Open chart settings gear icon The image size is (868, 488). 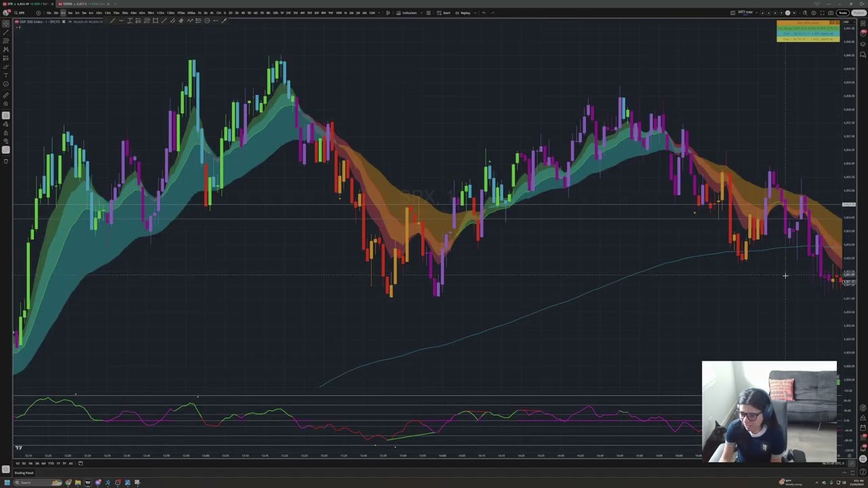(814, 13)
